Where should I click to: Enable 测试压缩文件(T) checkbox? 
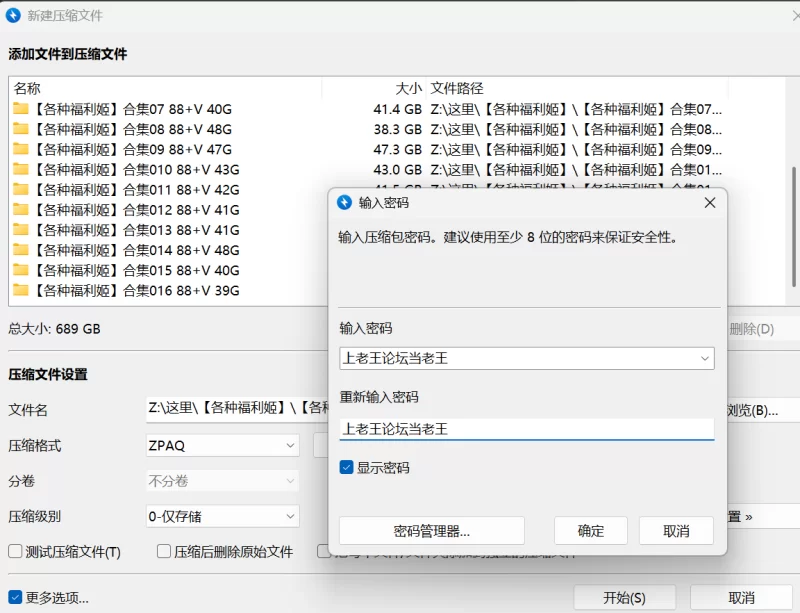click(15, 552)
